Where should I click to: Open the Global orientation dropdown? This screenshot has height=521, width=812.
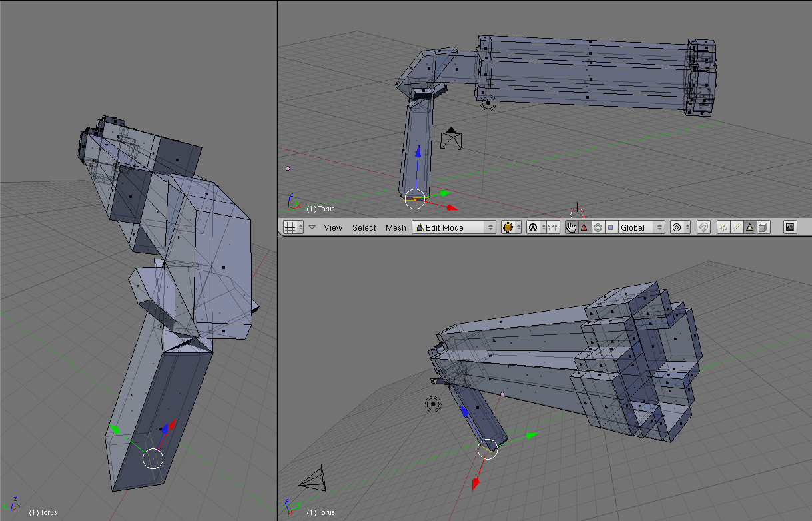[641, 227]
